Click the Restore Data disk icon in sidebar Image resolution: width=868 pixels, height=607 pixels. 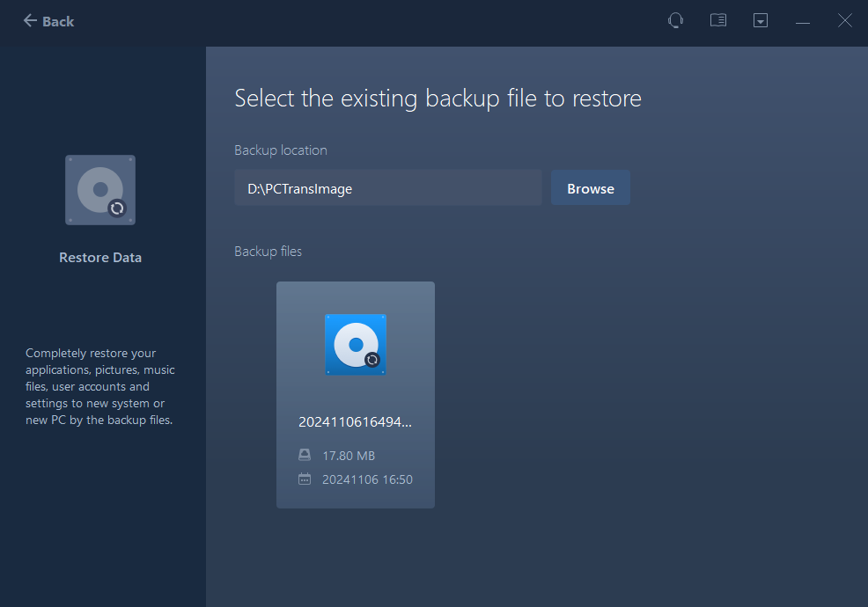pos(100,190)
